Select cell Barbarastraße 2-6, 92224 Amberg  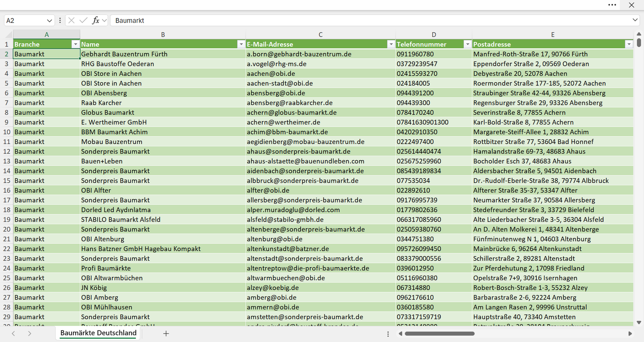point(553,298)
